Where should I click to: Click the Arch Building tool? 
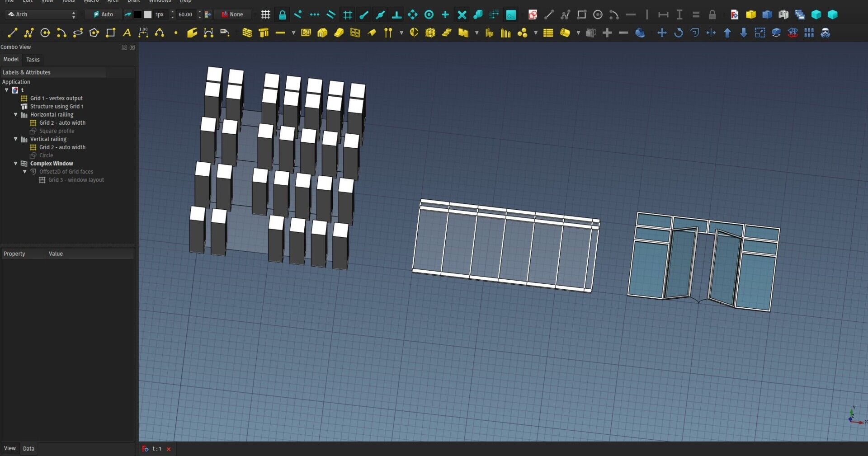(322, 33)
